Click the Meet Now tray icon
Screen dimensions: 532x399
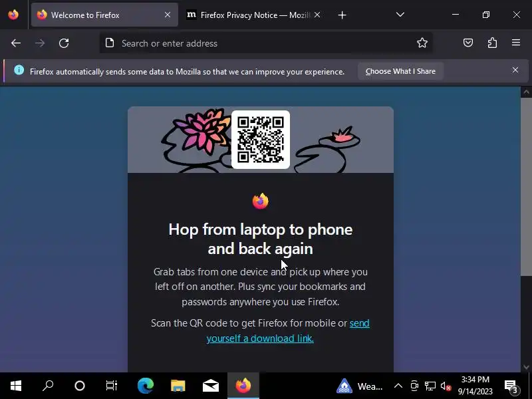pos(414,386)
